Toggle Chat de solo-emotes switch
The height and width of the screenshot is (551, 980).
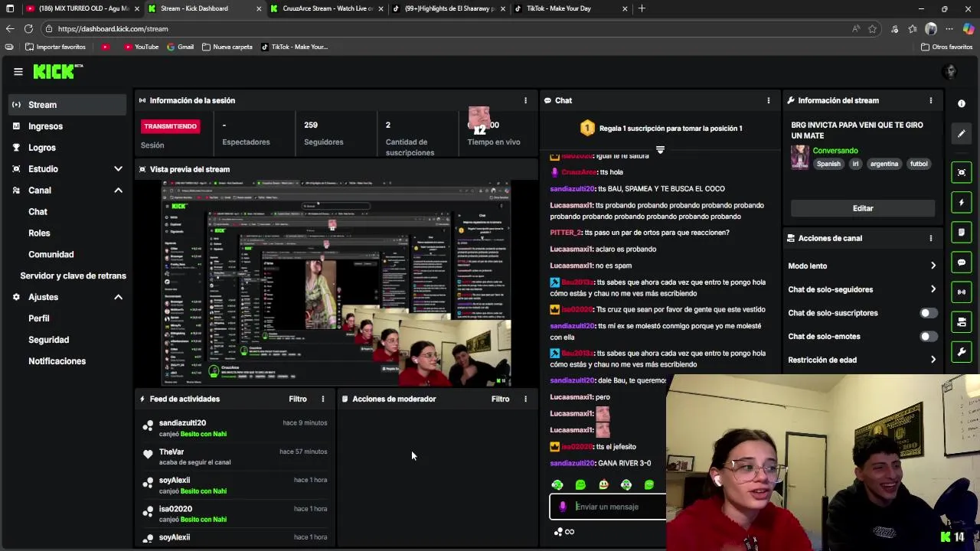[928, 337]
